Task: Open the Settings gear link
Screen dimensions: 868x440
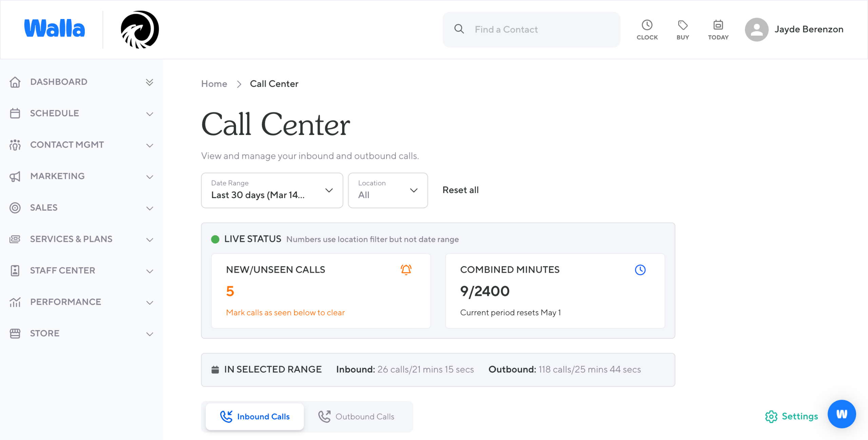Action: tap(792, 416)
